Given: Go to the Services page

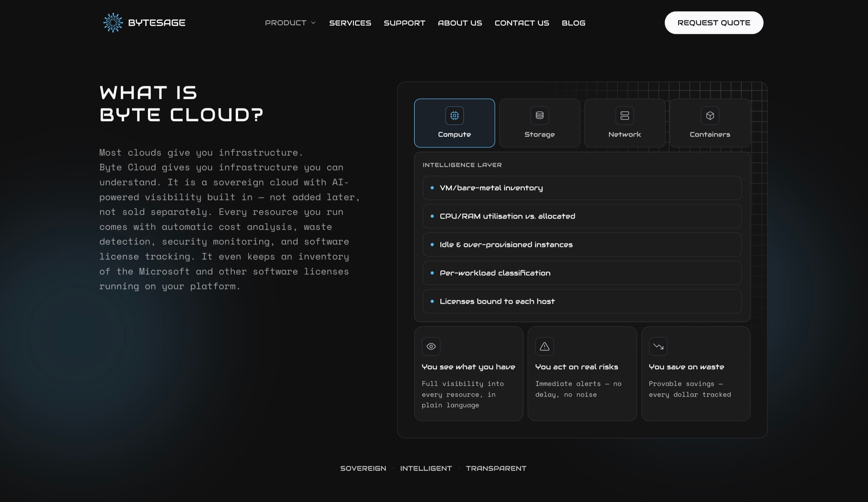Looking at the screenshot, I should (x=350, y=23).
